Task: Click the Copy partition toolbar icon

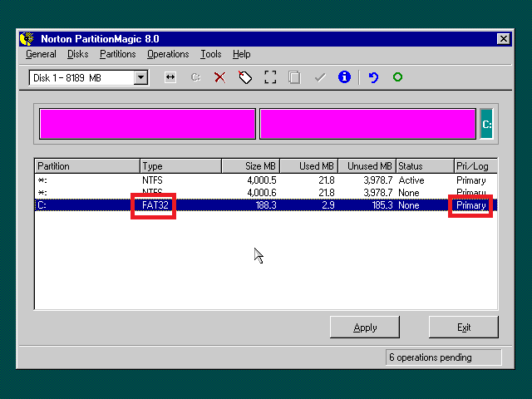Action: click(294, 77)
